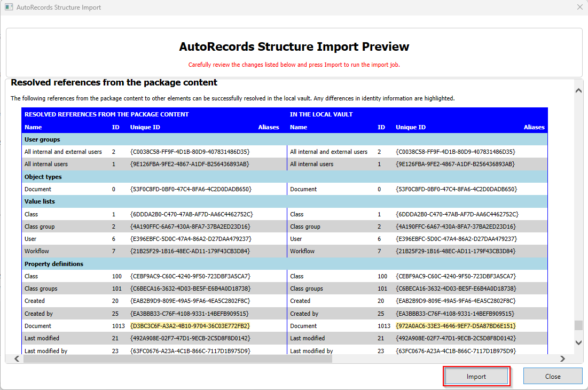Click the Close button

tap(553, 377)
